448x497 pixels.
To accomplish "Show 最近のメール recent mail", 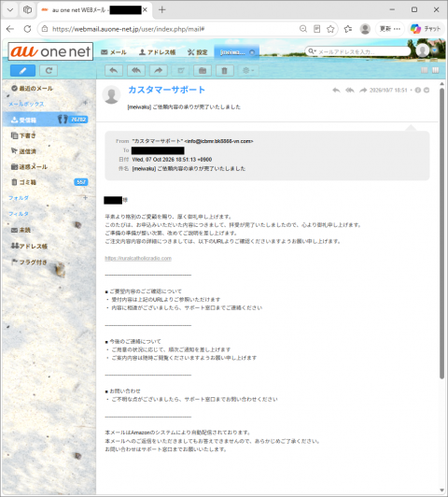I will pos(32,89).
